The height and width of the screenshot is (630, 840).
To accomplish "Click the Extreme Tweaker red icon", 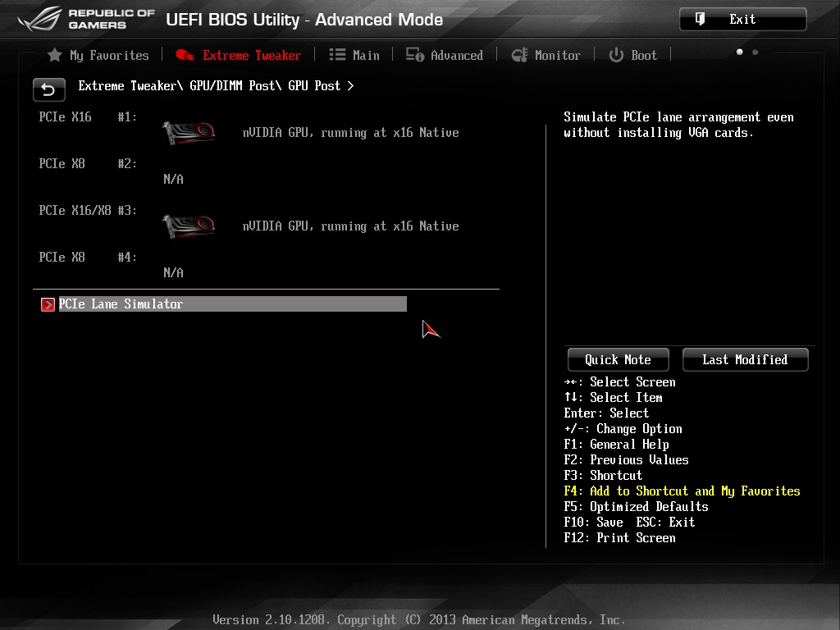I will (x=185, y=55).
